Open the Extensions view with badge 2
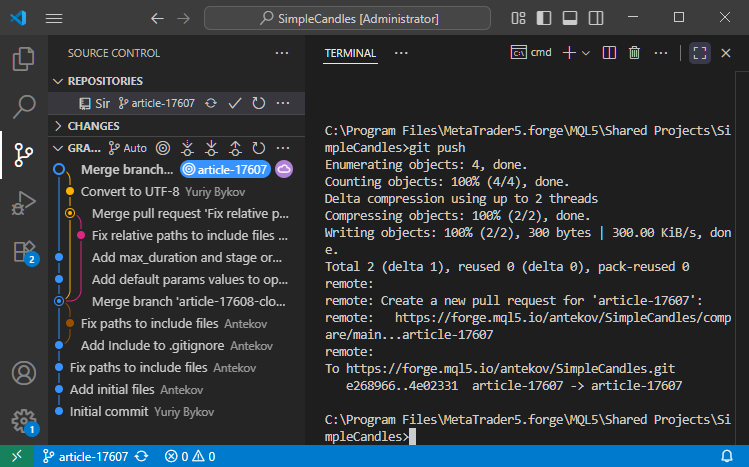 click(x=23, y=251)
